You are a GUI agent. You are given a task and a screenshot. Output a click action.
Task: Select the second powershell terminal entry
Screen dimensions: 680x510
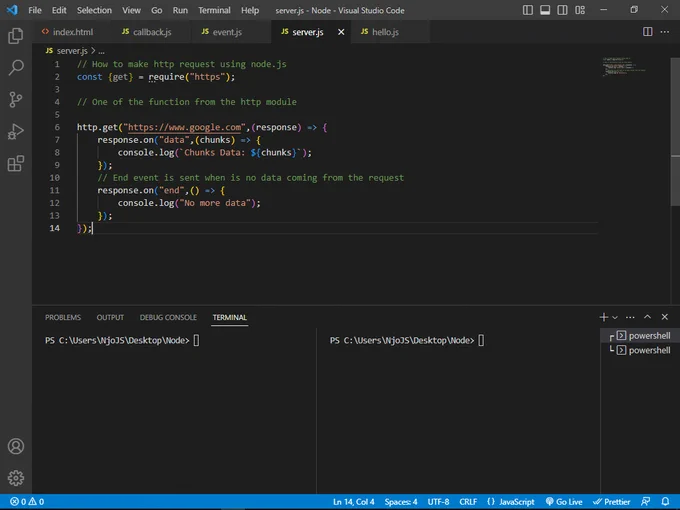(640, 350)
